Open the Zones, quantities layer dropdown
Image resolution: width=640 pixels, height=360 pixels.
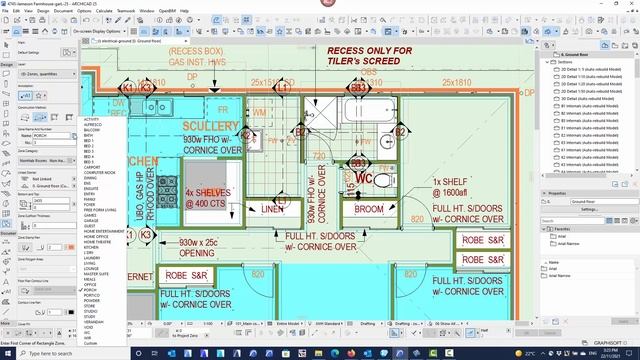click(48, 74)
